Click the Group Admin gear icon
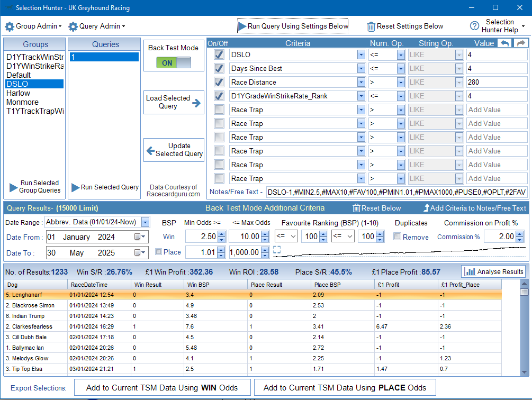 10,26
